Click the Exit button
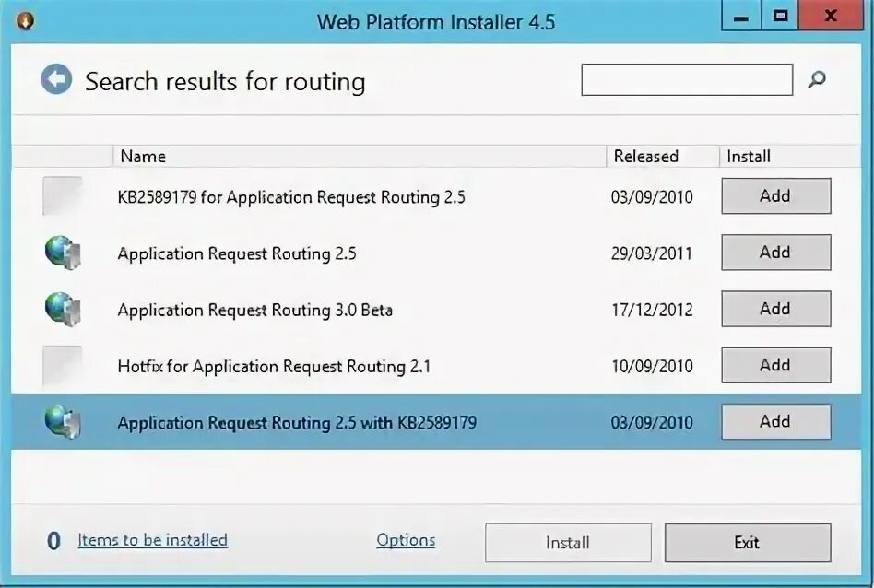 click(x=748, y=542)
